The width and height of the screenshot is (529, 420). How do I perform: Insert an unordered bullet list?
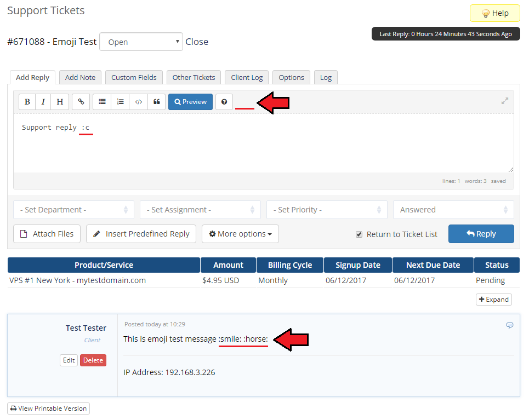tap(102, 102)
